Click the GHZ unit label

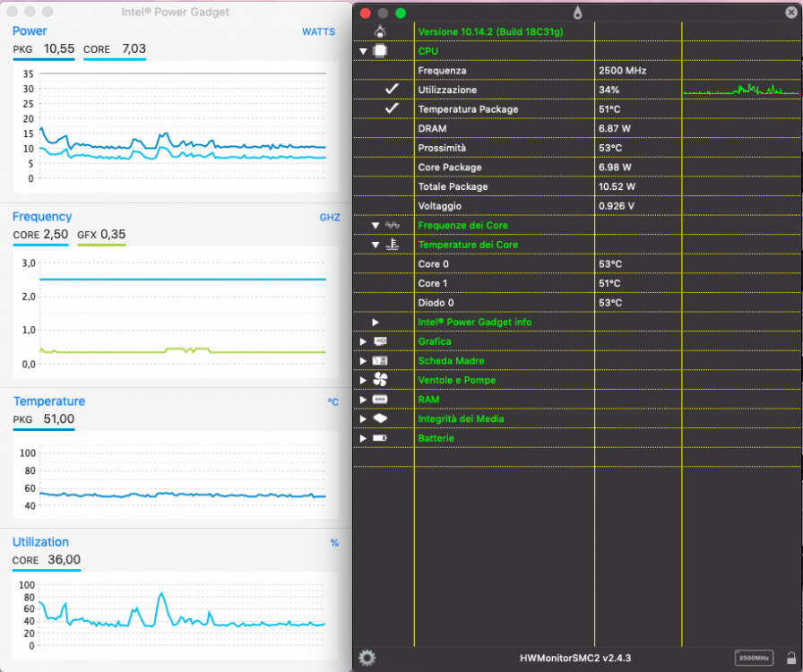330,217
